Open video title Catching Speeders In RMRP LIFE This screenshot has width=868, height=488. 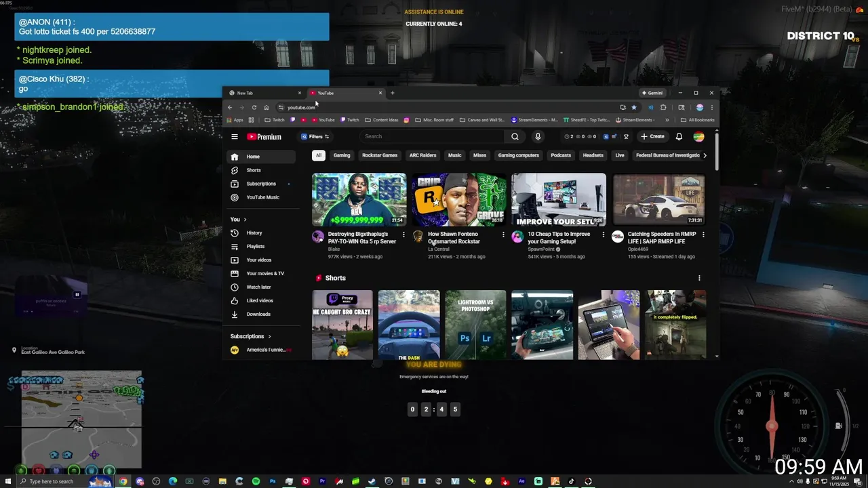(662, 238)
